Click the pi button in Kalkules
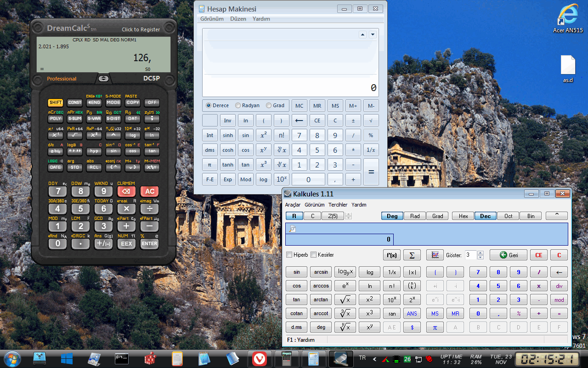 pyautogui.click(x=435, y=328)
